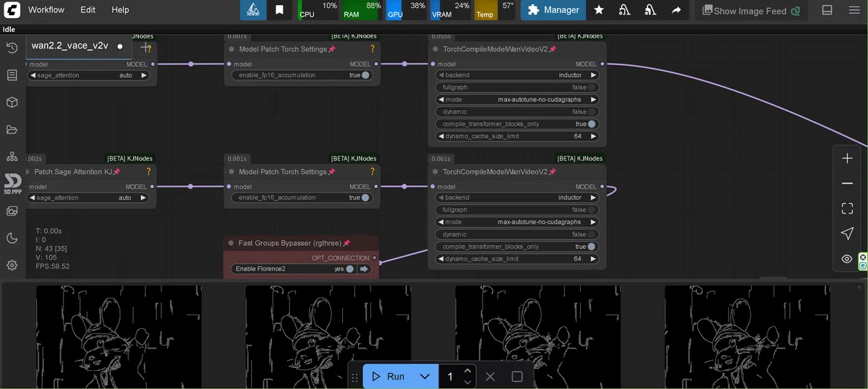The width and height of the screenshot is (868, 389).
Task: Click Florence2 arrow go-to-group button
Action: point(364,269)
